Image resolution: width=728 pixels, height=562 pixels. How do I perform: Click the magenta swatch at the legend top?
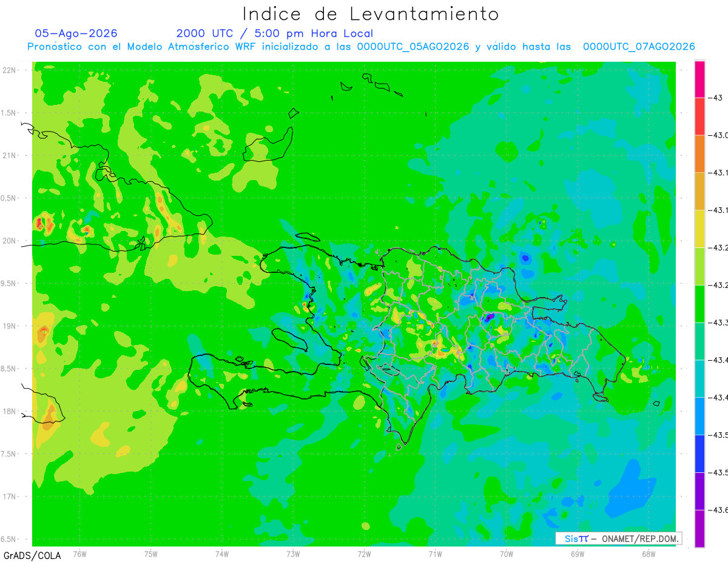(x=699, y=79)
